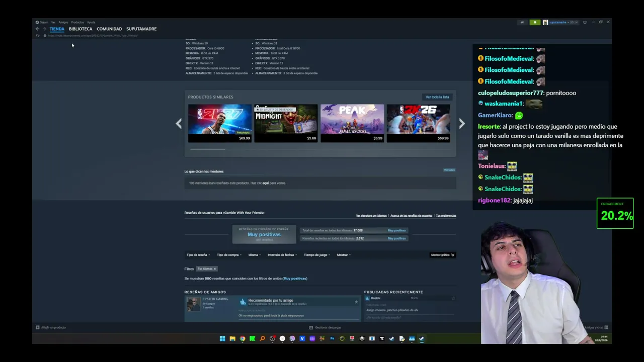Open 'Acerca de las reseñas de usuarios' link

pos(411,216)
